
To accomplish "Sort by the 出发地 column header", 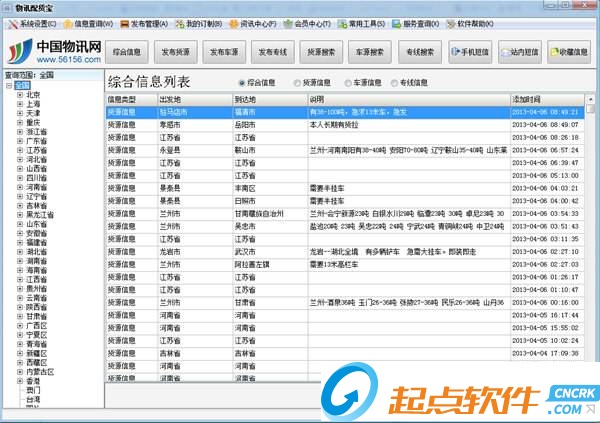I will tap(195, 100).
